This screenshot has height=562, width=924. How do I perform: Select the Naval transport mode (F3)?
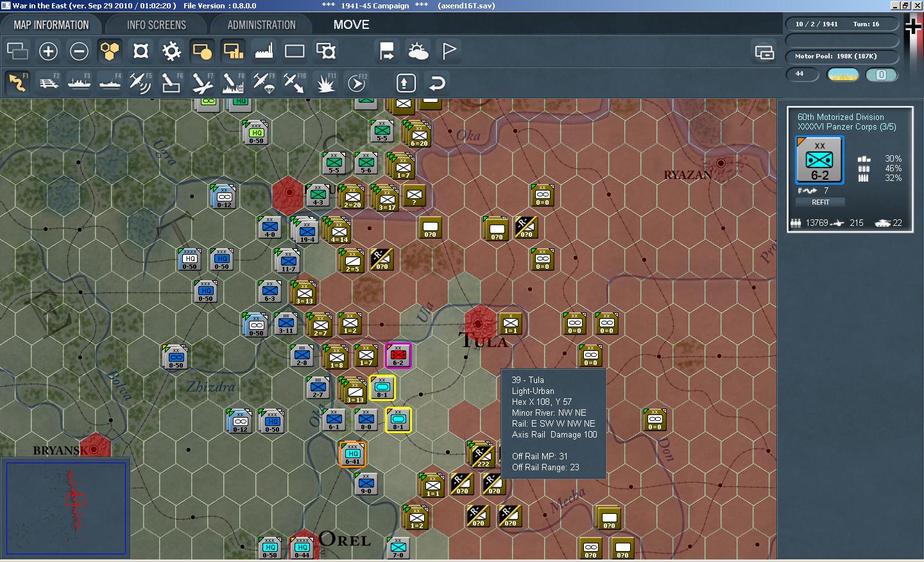coord(80,83)
